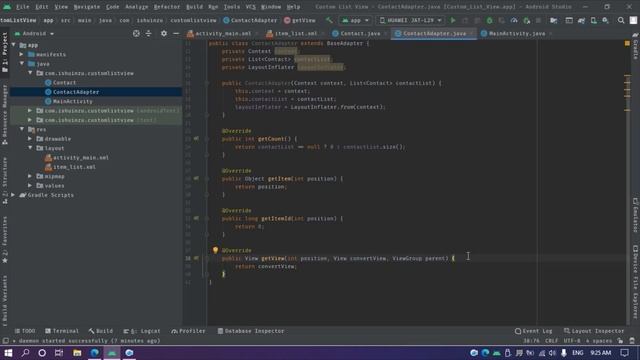Toggle the Gradle panel on the right edge
The image size is (640, 360).
(636, 46)
